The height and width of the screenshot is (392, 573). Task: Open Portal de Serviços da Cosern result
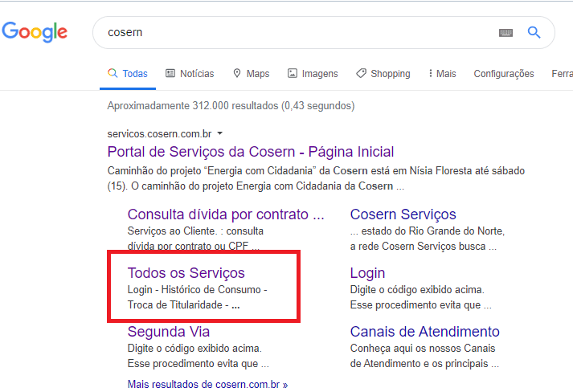coord(251,152)
